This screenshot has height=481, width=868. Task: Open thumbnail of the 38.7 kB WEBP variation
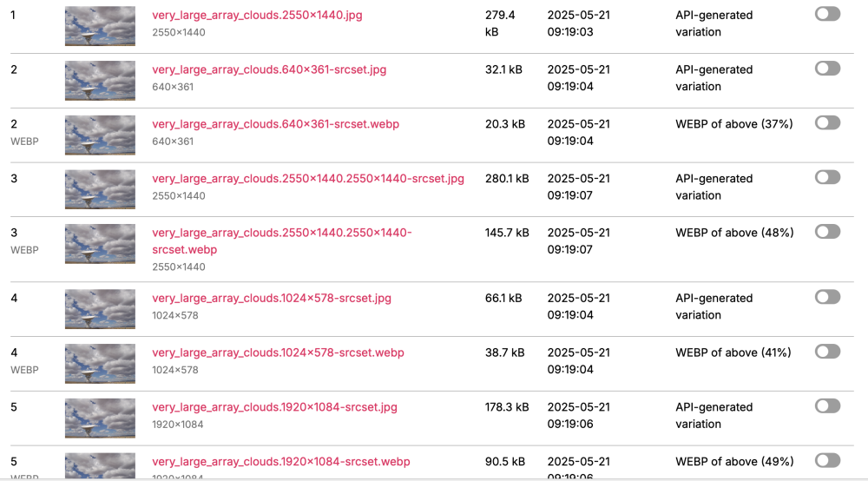[x=100, y=364]
